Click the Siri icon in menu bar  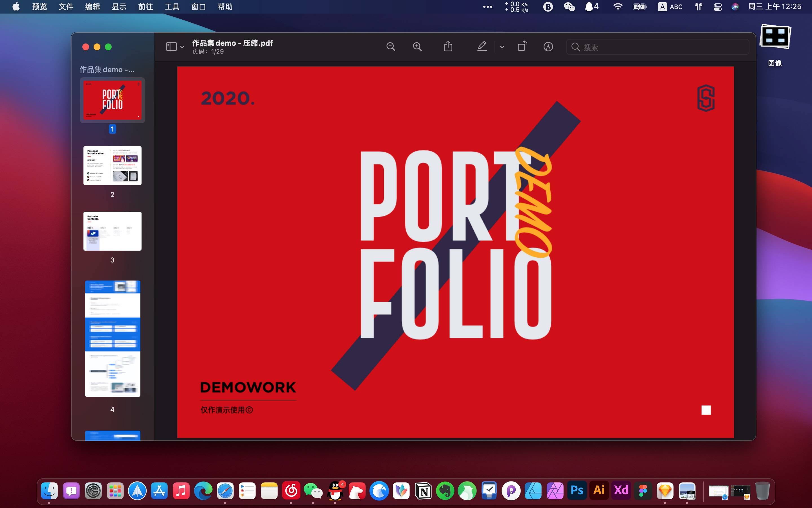click(x=735, y=7)
